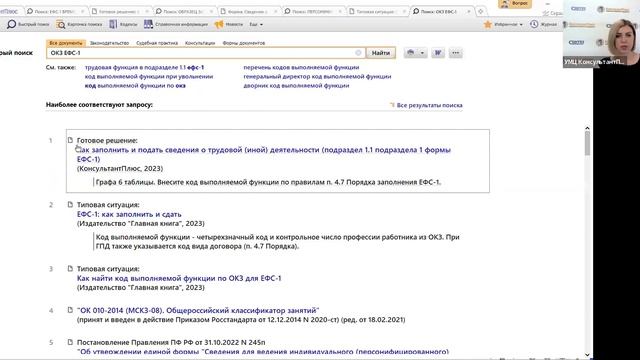Viewport: 640px width, 360px height.
Task: Open suggestion трудовая функция в подразделе 1.1 ефс-1
Action: click(144, 67)
